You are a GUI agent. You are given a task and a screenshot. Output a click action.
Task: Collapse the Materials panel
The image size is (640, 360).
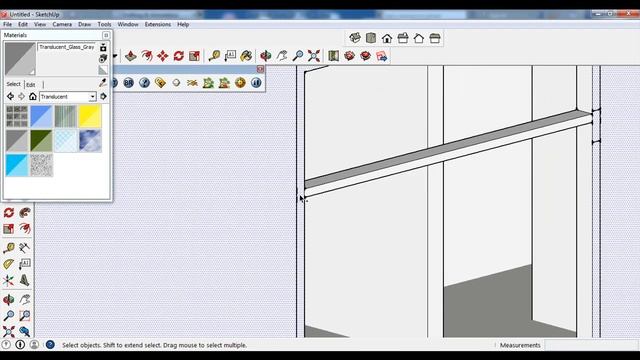(x=106, y=35)
